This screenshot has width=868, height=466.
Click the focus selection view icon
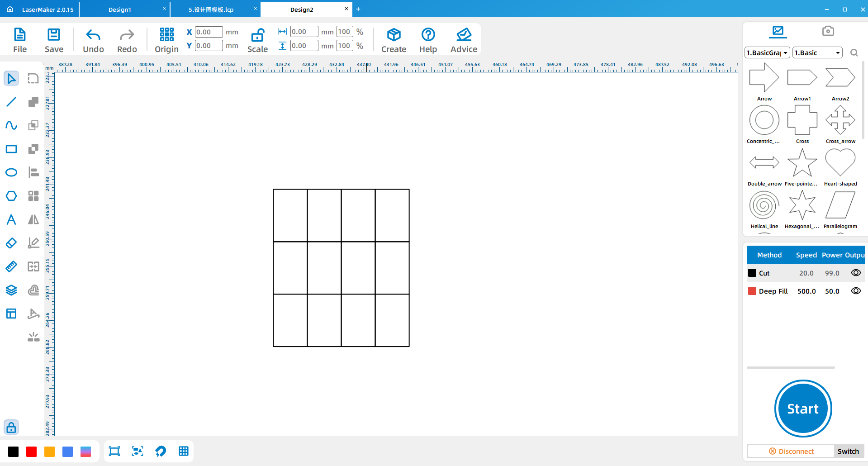(x=138, y=451)
